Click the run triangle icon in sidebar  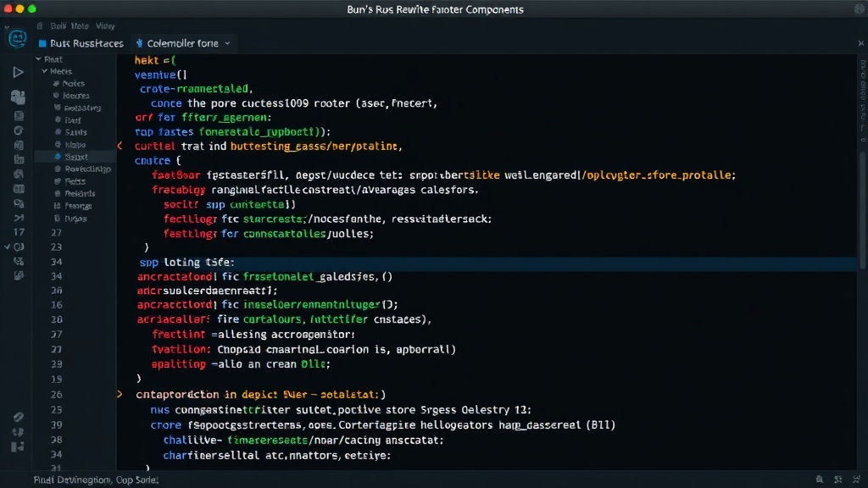pos(18,72)
